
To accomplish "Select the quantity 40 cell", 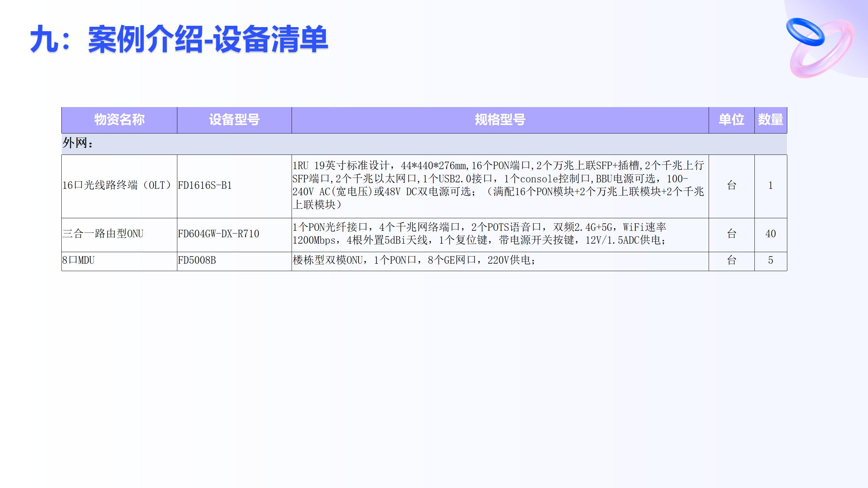I will tap(771, 235).
